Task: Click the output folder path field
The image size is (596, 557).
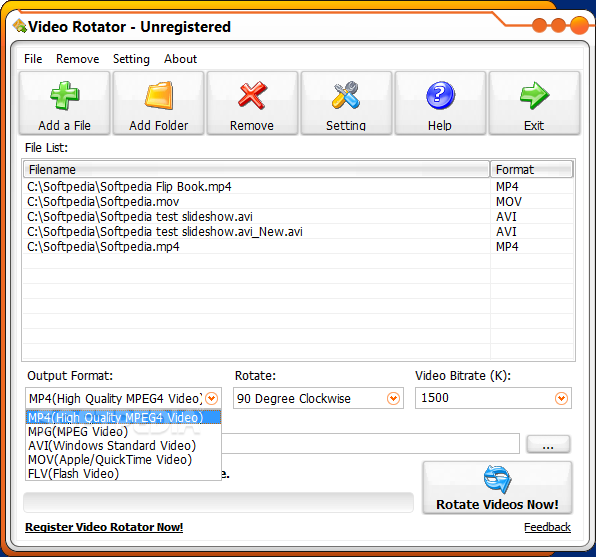Action: [x=370, y=443]
